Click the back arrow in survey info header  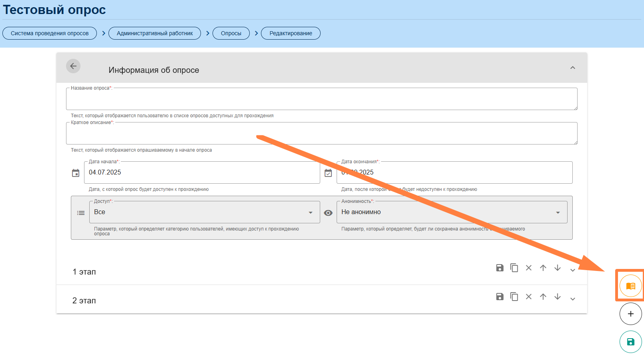tap(73, 66)
